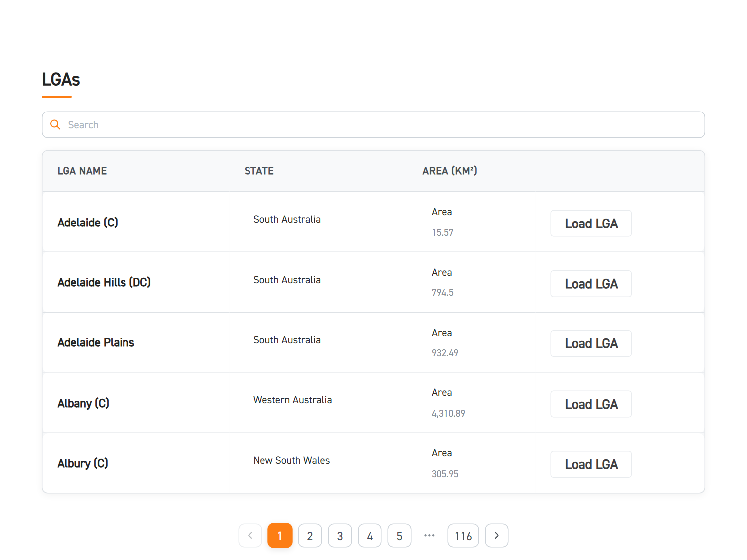Select page 5 in pagination

point(399,536)
